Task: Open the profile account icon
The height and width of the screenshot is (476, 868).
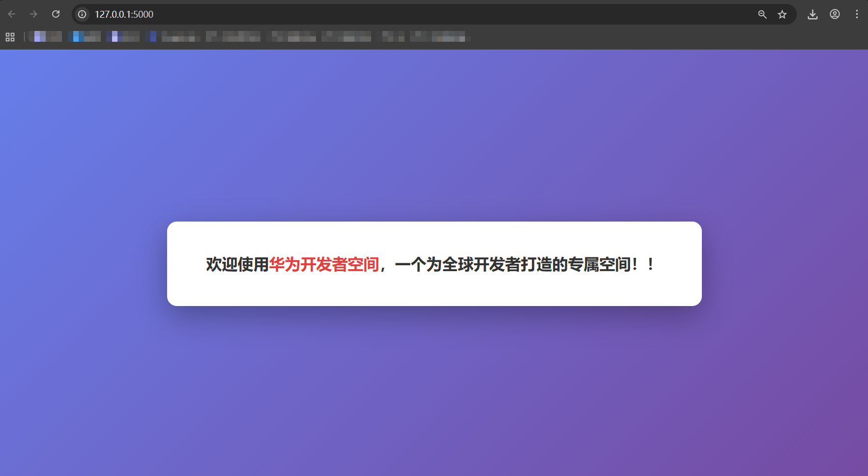Action: tap(835, 14)
